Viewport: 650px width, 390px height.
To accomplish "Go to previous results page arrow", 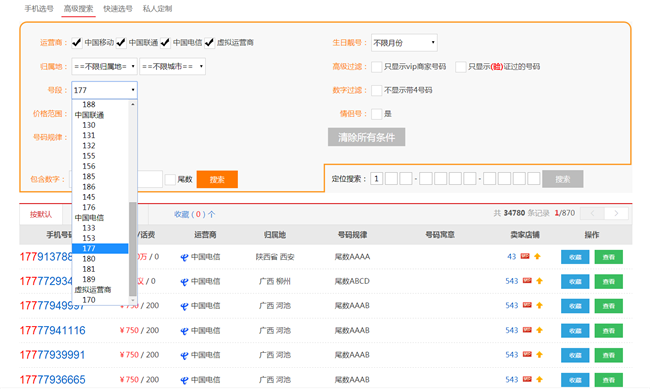I will [592, 213].
